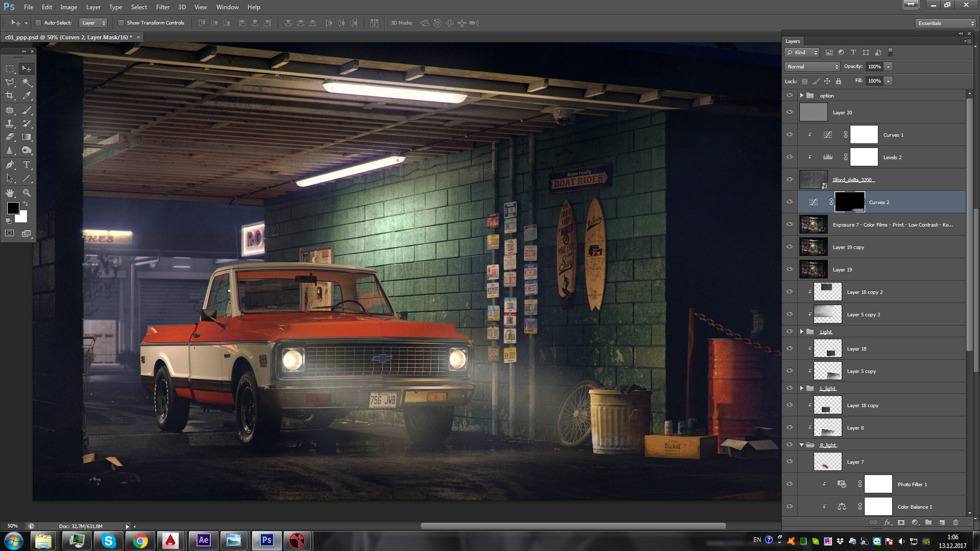This screenshot has height=551, width=980.
Task: Select the Move tool in toolbox
Action: (27, 68)
